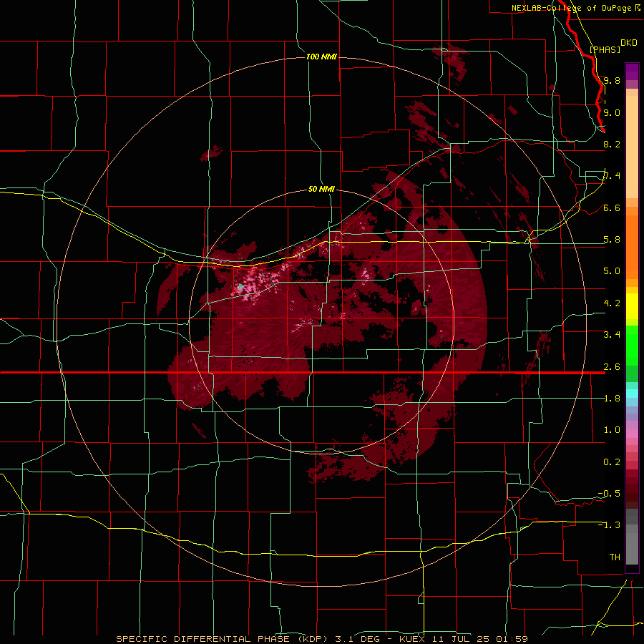This screenshot has width=644, height=644.
Task: Click the 2.6 scale value
Action: coord(612,367)
